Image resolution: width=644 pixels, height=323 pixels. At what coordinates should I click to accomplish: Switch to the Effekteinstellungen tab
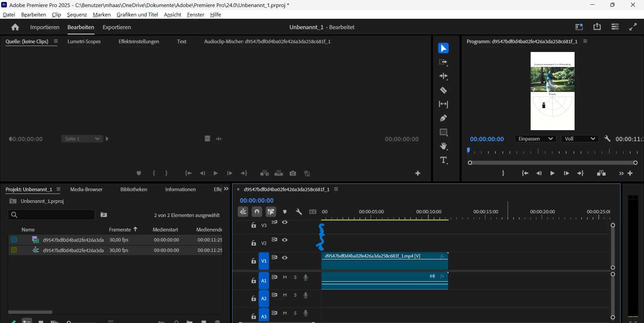[x=139, y=41]
